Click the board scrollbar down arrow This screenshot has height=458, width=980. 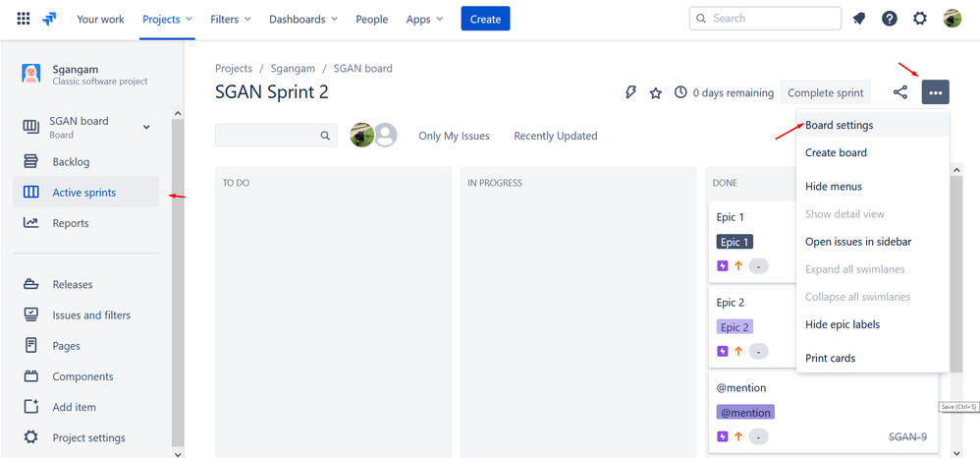pos(956,452)
